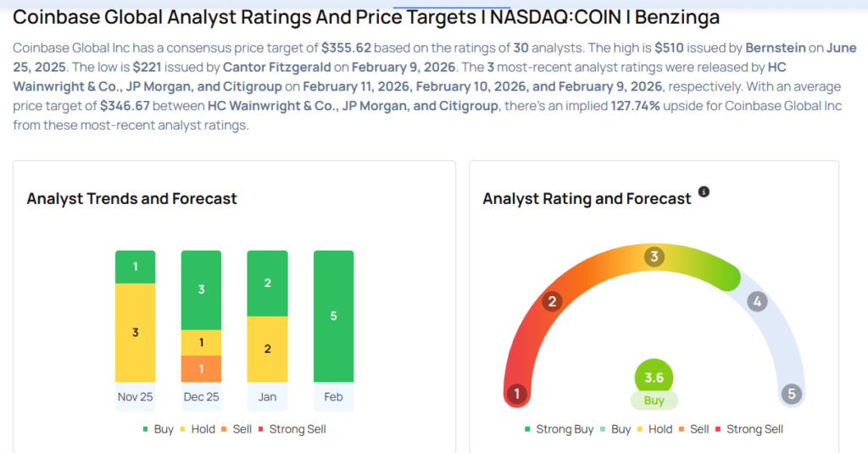868x453 pixels.
Task: Click gauge marker number 1
Action: (x=515, y=394)
